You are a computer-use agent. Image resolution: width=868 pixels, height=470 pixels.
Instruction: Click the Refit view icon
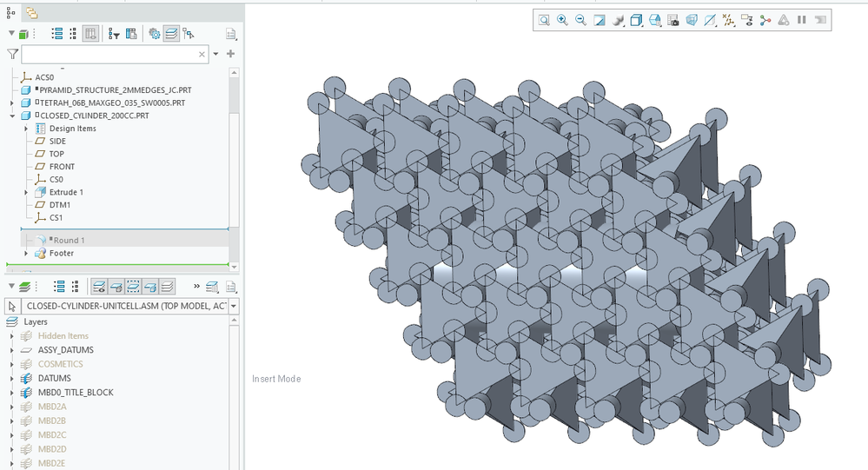(544, 20)
